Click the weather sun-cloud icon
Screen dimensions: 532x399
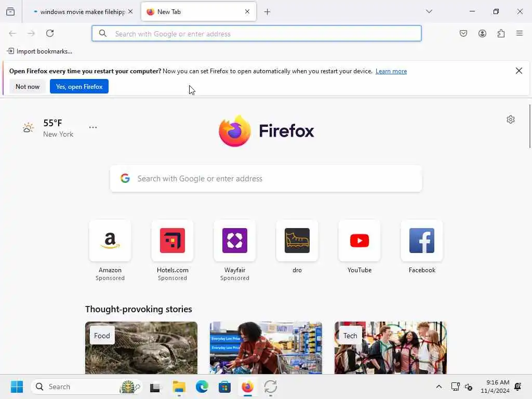click(28, 128)
